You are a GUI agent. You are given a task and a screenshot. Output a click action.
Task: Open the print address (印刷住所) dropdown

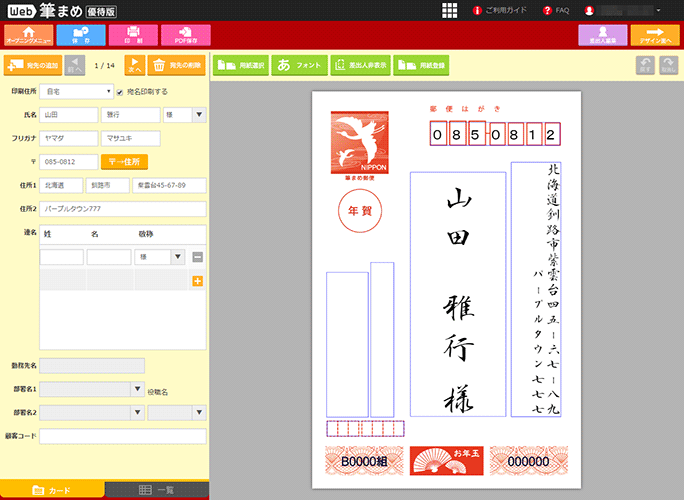[x=76, y=92]
